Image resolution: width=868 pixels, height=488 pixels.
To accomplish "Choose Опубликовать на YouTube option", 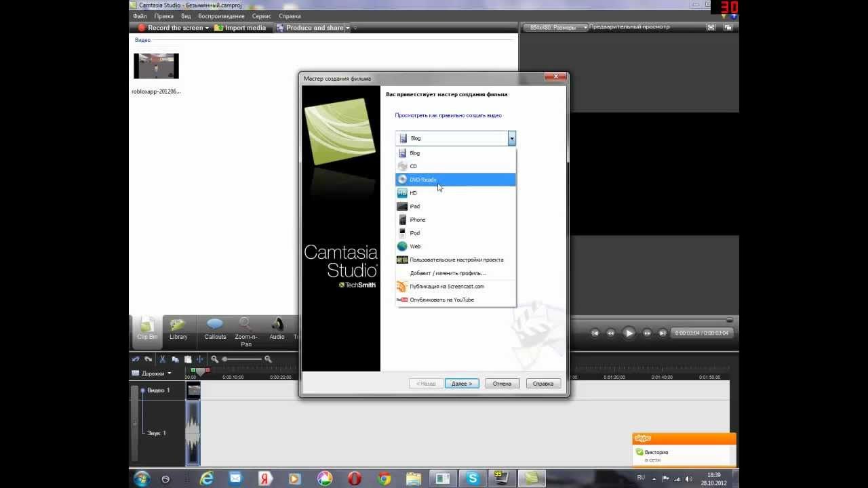I will pos(456,300).
